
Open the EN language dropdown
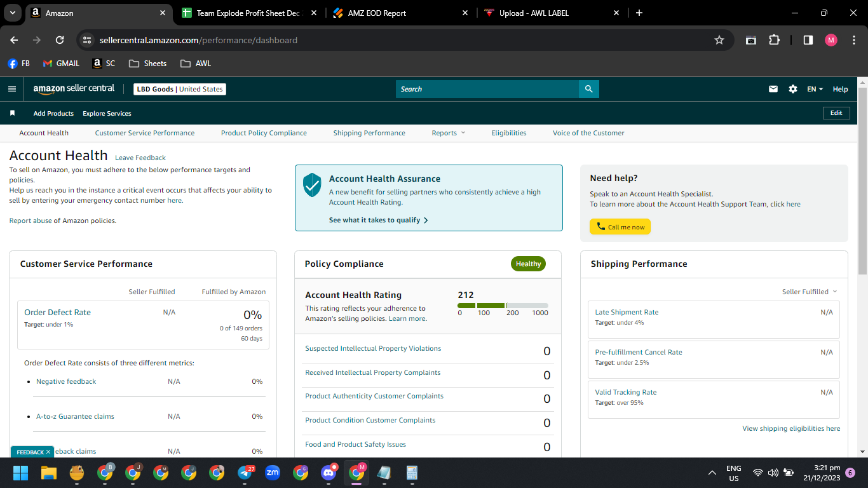pos(815,89)
